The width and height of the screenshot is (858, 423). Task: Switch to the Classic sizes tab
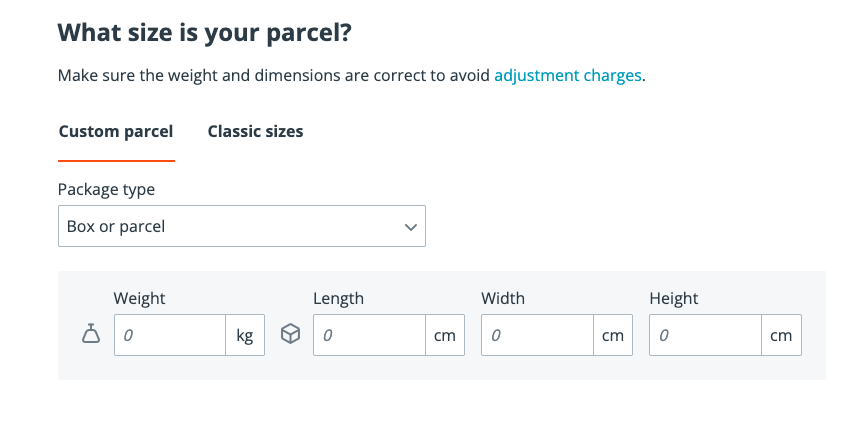click(x=255, y=131)
